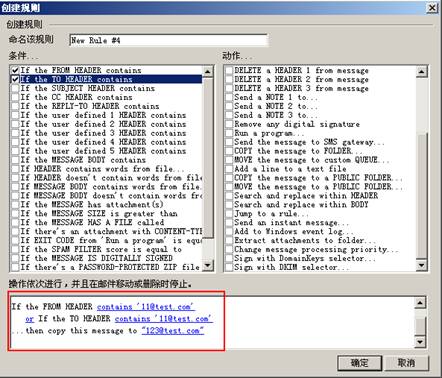Check 'DELETE a HEADER 1 from message' action

click(x=229, y=70)
